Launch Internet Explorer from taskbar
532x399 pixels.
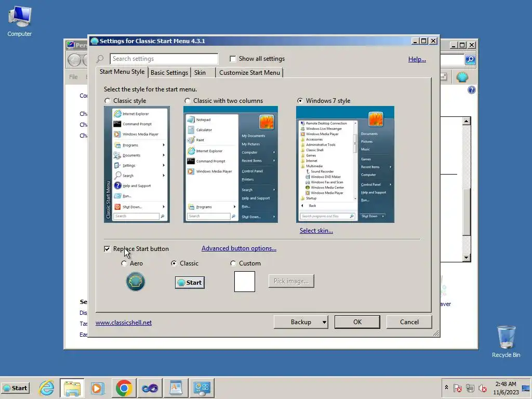pyautogui.click(x=46, y=388)
